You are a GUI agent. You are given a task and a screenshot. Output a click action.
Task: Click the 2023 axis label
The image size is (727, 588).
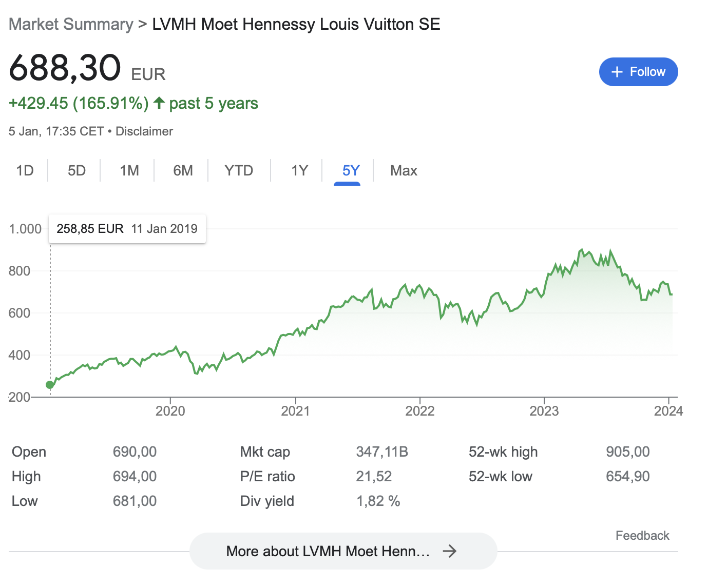(544, 411)
